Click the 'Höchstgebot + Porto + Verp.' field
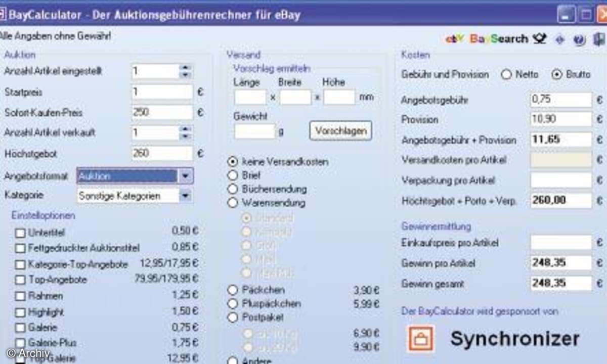The width and height of the screenshot is (607, 364). (561, 201)
